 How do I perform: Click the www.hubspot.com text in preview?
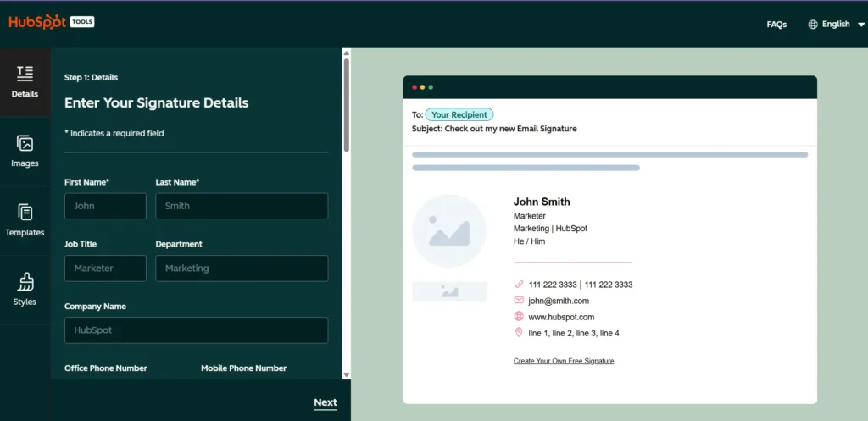(x=561, y=317)
